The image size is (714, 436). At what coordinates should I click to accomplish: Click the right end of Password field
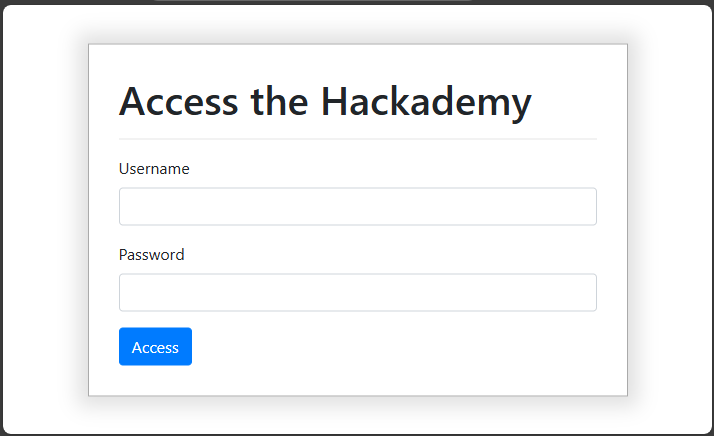585,293
